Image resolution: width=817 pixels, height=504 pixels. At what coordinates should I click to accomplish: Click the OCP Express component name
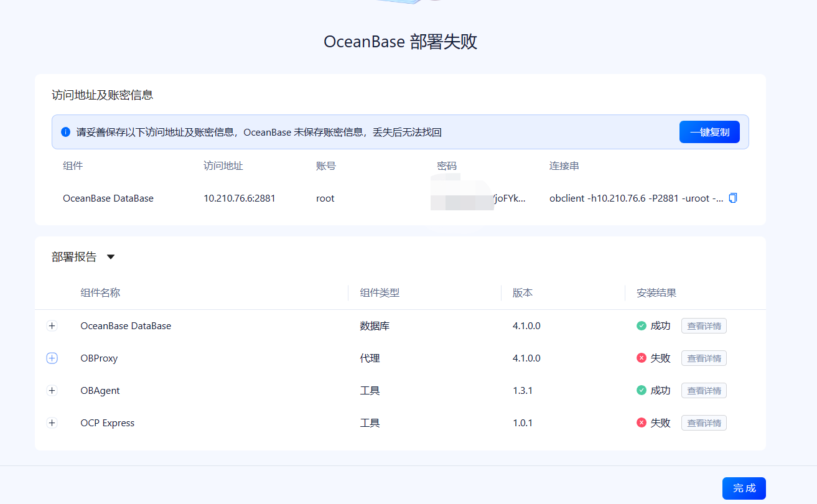click(108, 423)
